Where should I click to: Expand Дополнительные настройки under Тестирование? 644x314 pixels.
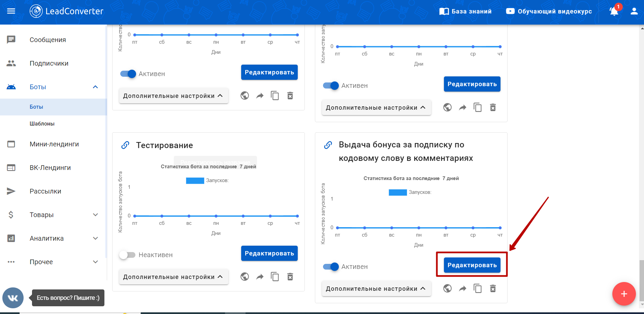coord(173,277)
